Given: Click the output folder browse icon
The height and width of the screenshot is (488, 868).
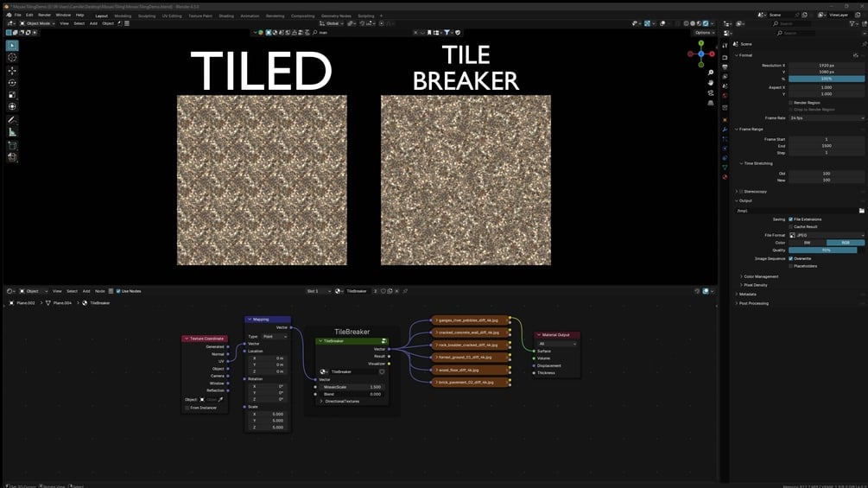Looking at the screenshot, I should [861, 211].
